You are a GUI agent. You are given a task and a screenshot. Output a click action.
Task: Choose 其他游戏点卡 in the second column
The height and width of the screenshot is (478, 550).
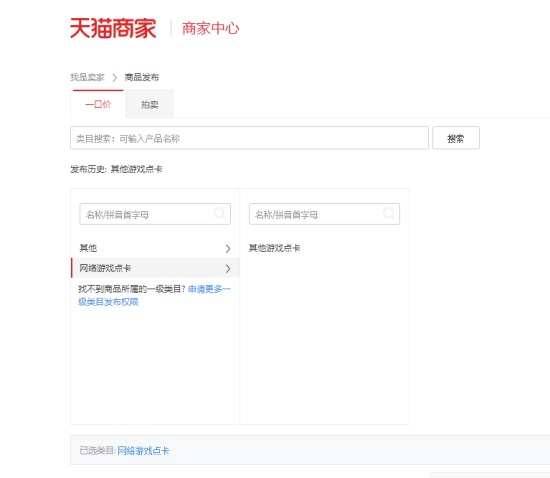pos(274,248)
